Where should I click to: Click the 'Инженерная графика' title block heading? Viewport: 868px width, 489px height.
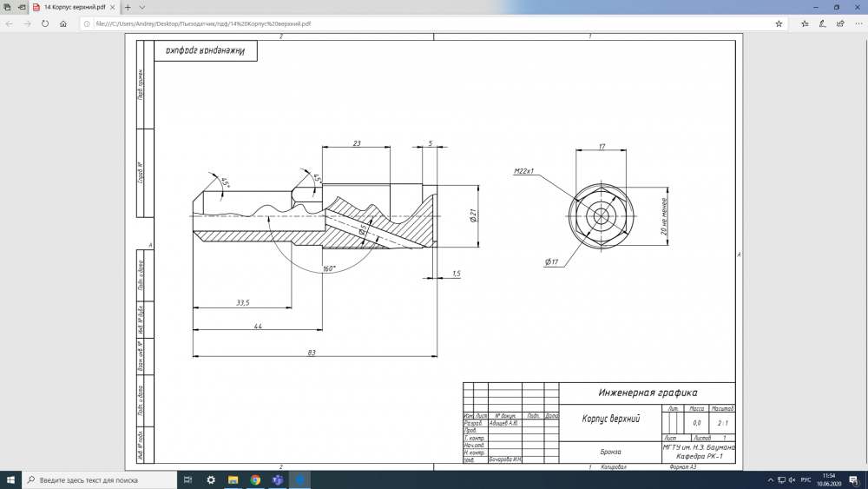pyautogui.click(x=648, y=393)
